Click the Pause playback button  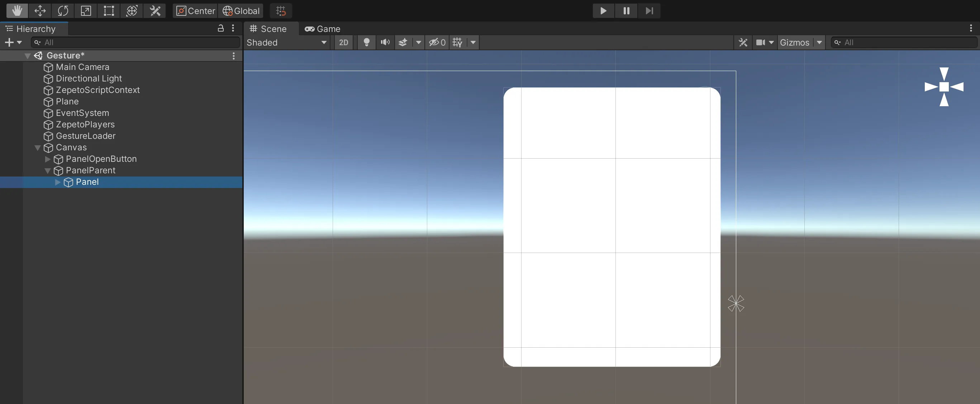626,11
